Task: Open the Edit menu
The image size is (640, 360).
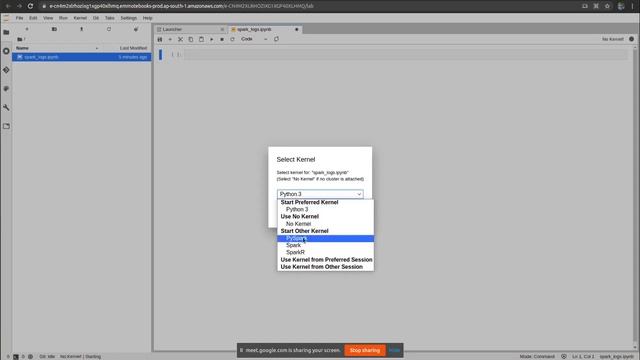Action: pyautogui.click(x=33, y=18)
